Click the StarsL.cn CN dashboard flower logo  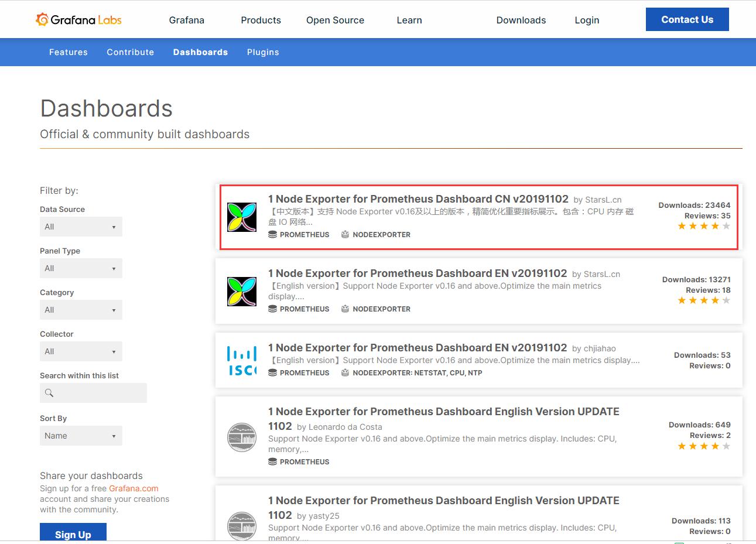coord(242,217)
